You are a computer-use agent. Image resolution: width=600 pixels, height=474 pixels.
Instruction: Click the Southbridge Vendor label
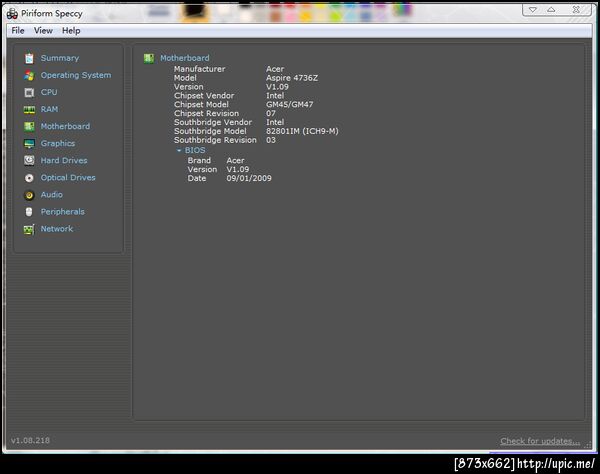pos(213,122)
